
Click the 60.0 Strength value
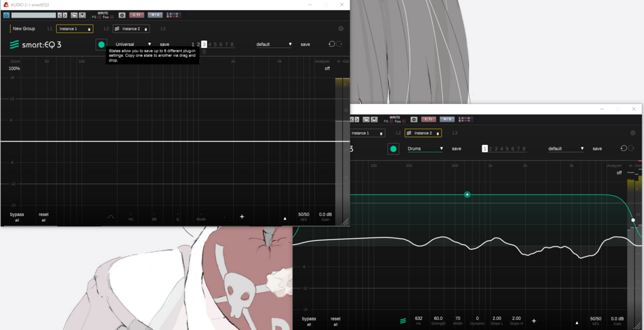pos(438,319)
